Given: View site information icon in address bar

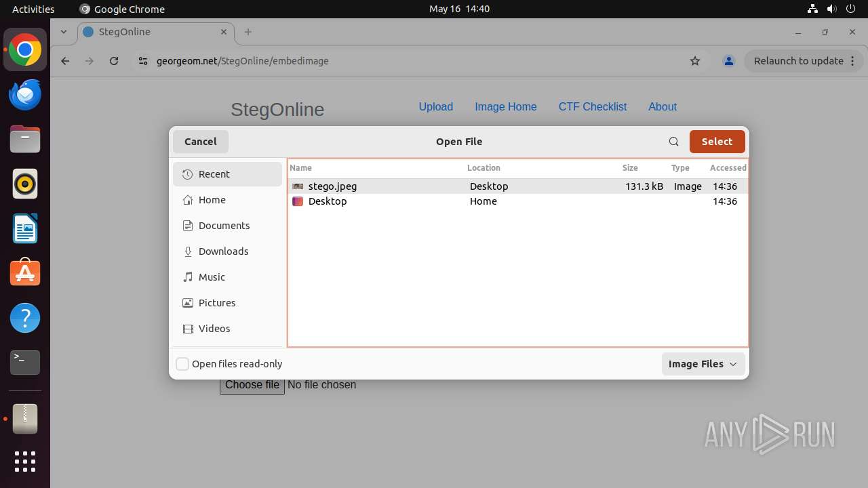Looking at the screenshot, I should point(142,61).
